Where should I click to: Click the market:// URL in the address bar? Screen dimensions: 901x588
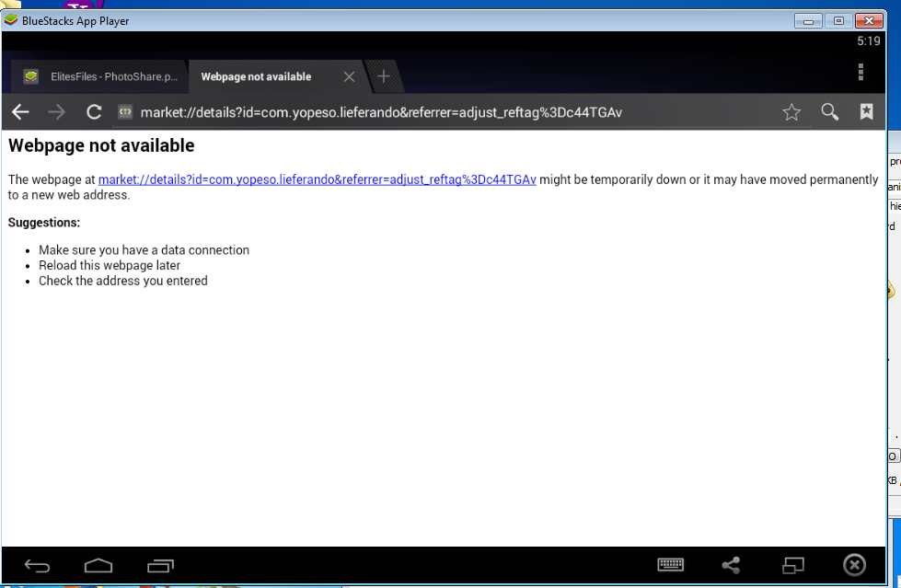381,112
